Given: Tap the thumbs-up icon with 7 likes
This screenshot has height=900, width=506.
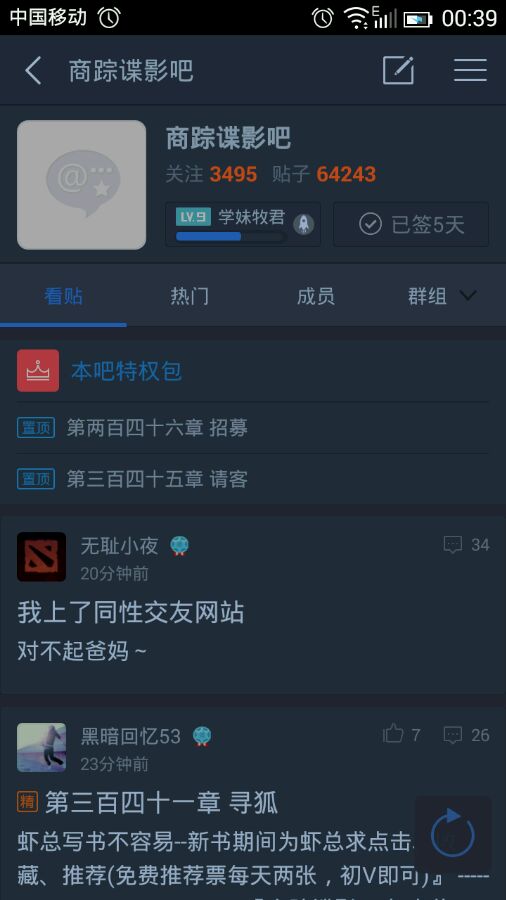Looking at the screenshot, I should [393, 734].
